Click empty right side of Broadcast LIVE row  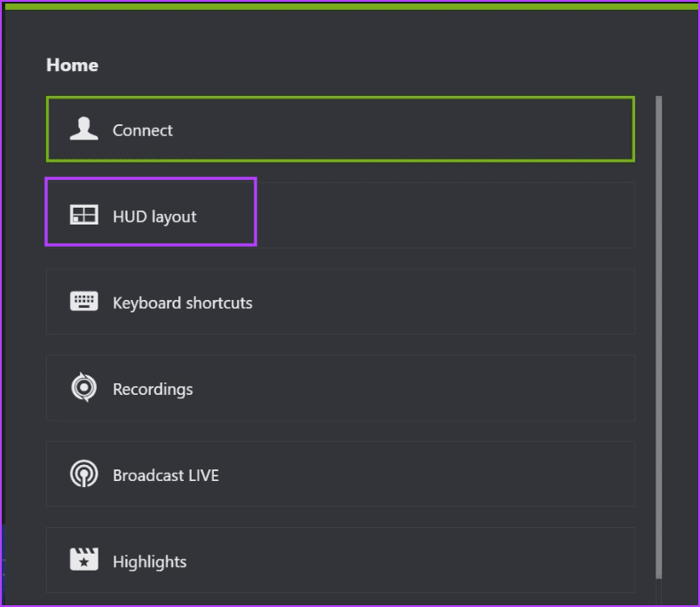(x=488, y=474)
